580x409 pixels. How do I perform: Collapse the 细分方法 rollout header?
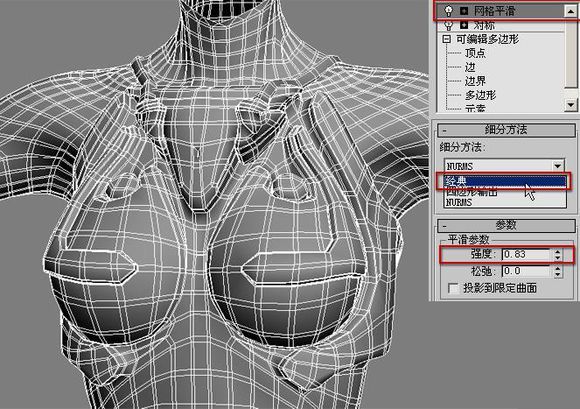click(506, 130)
